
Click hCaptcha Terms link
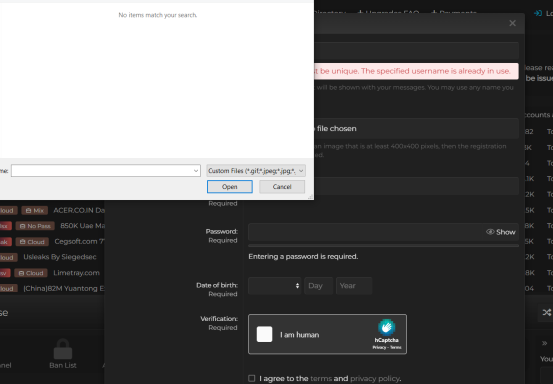pos(396,347)
